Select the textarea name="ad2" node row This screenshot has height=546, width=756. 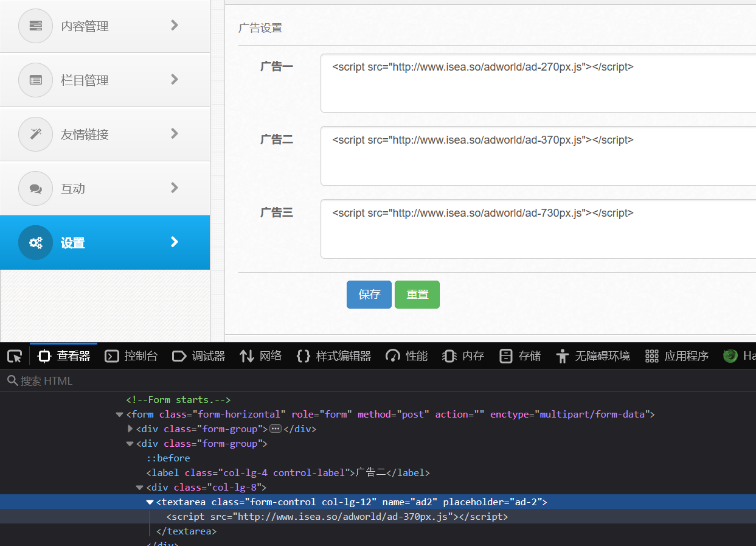pos(378,502)
